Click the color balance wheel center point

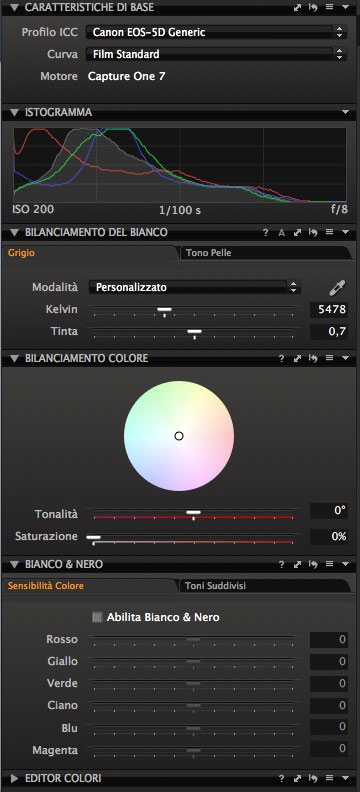point(179,436)
